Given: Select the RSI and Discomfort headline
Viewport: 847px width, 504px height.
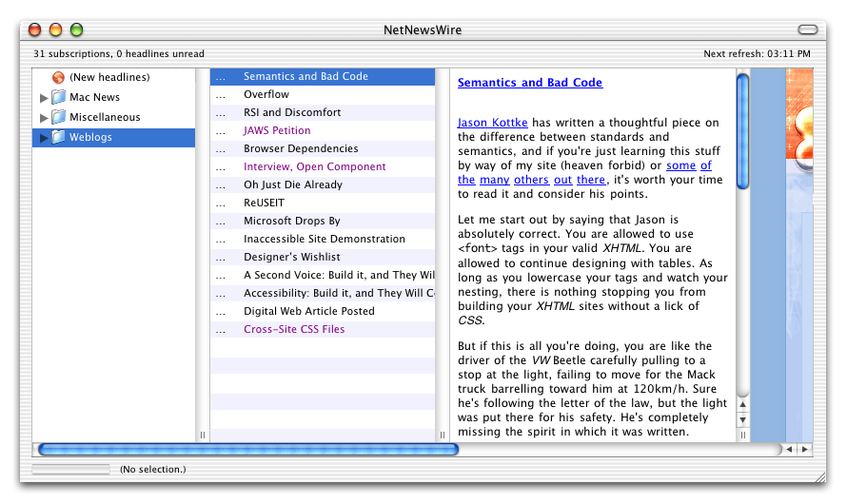Looking at the screenshot, I should click(x=323, y=112).
